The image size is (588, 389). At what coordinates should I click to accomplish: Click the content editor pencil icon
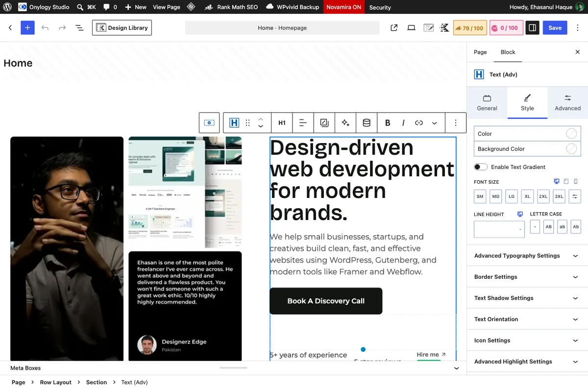point(428,28)
